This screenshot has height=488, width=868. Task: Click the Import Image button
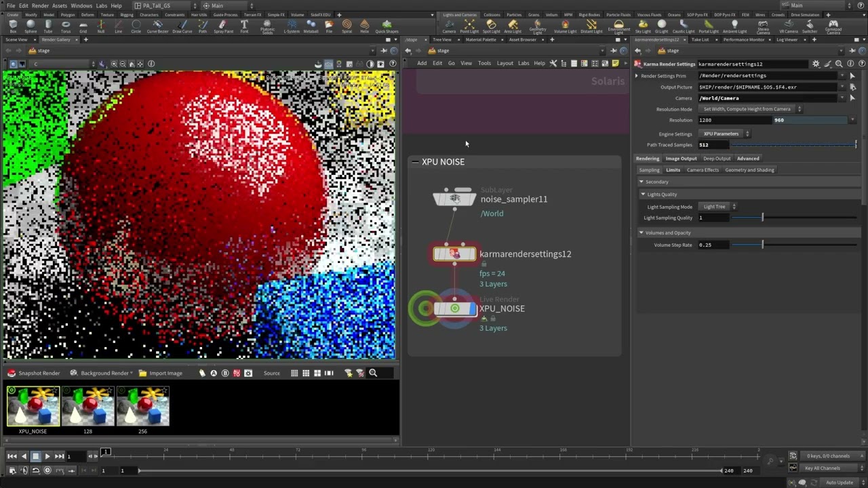click(161, 373)
